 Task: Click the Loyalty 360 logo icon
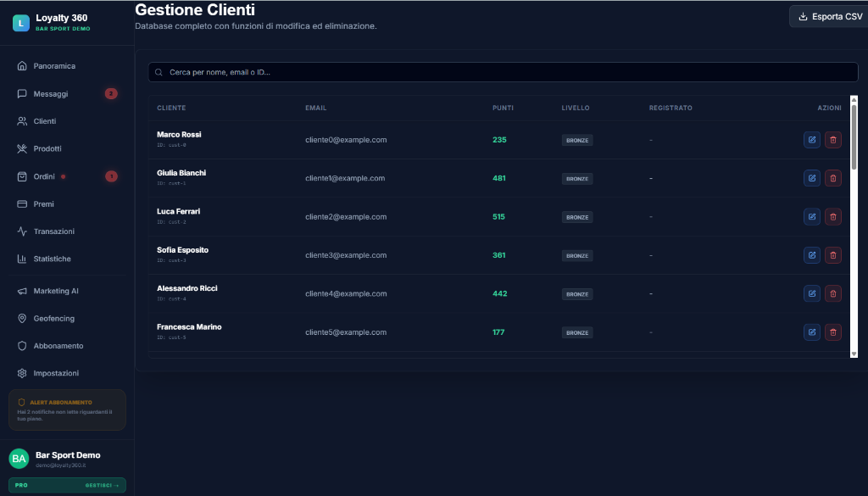pyautogui.click(x=21, y=23)
